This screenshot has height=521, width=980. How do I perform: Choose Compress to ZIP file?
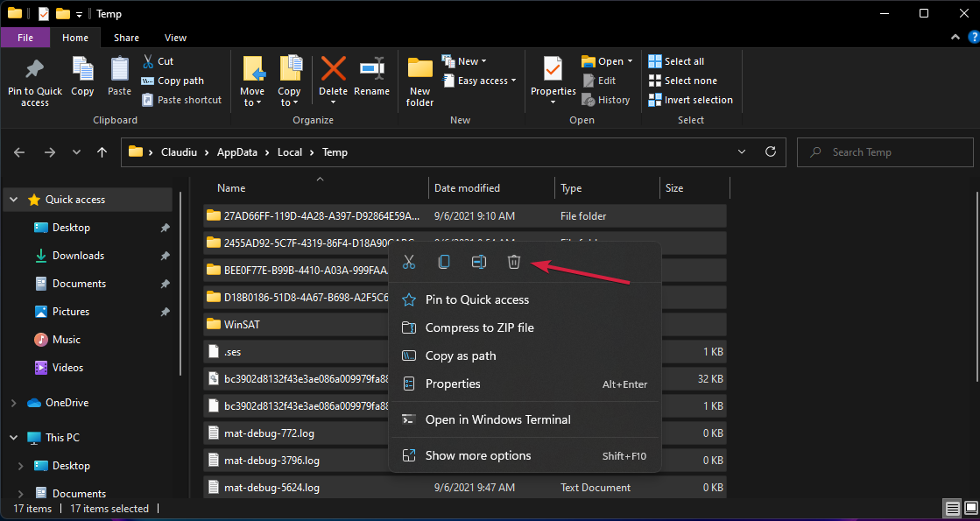pyautogui.click(x=479, y=327)
